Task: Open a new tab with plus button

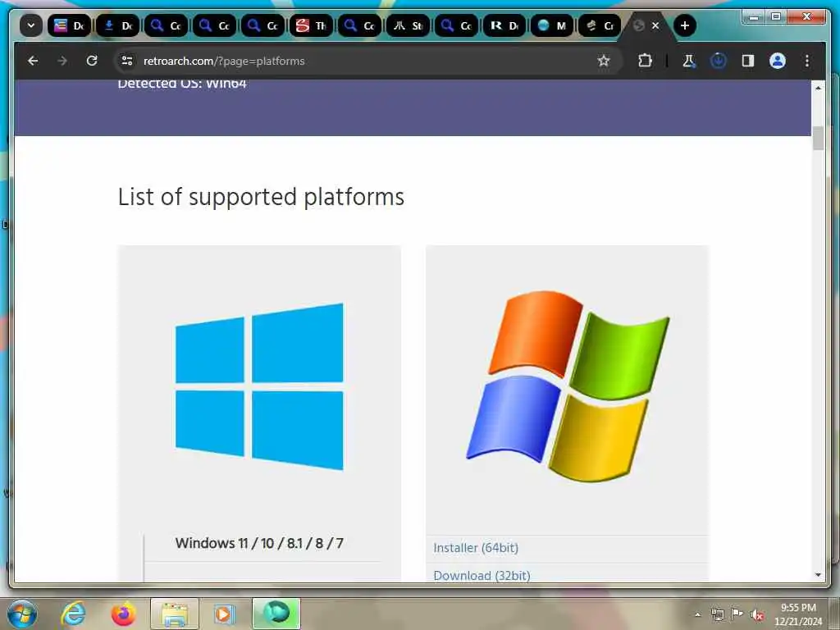Action: point(685,25)
